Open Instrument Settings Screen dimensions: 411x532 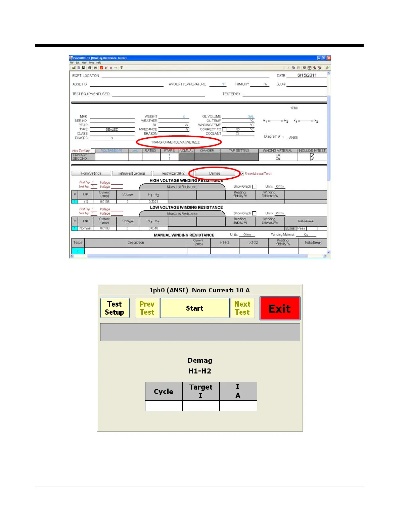point(132,174)
